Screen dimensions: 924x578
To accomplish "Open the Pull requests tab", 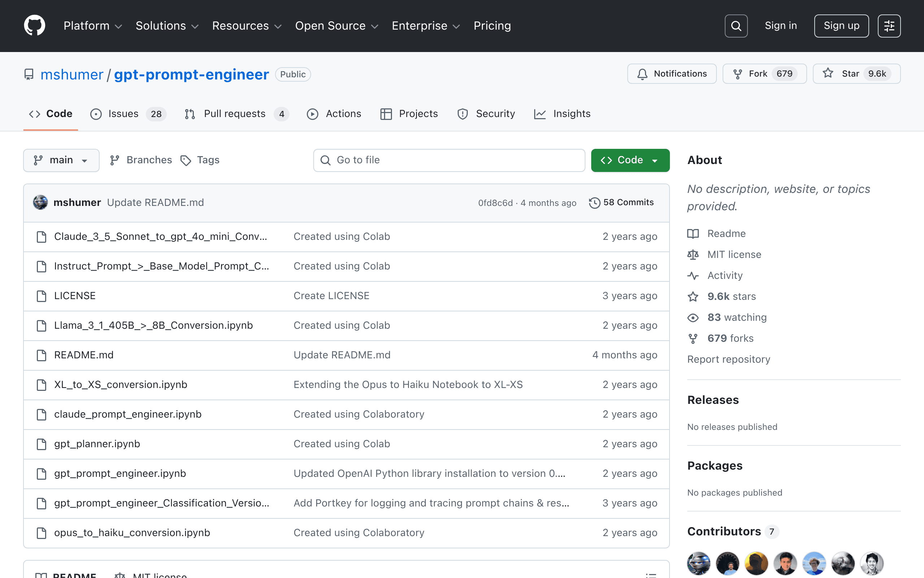I will [236, 114].
